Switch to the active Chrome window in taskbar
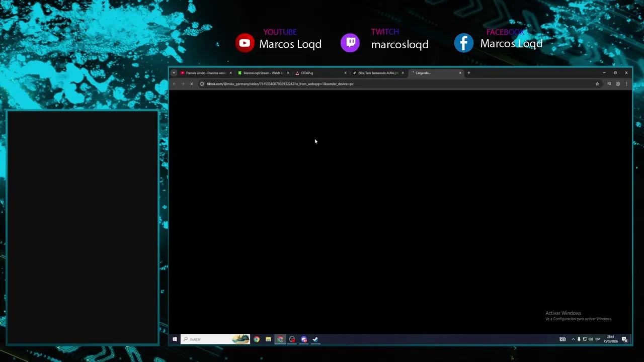The width and height of the screenshot is (644, 362). (280, 339)
